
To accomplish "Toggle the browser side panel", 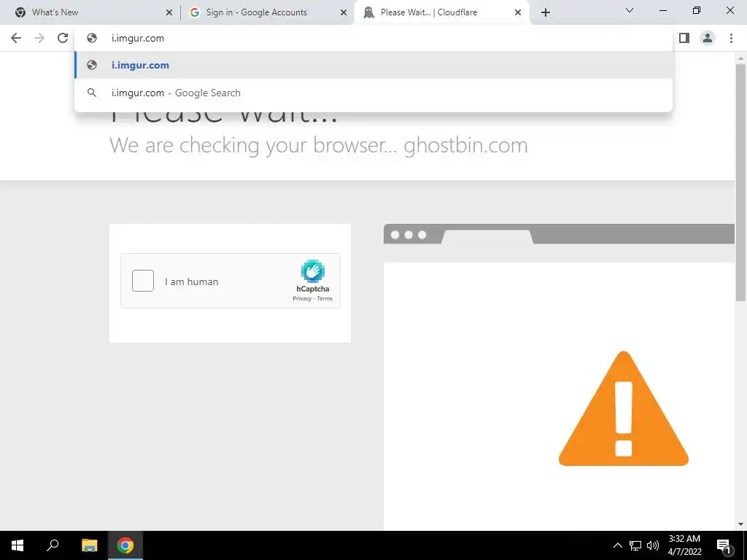I will click(x=684, y=38).
